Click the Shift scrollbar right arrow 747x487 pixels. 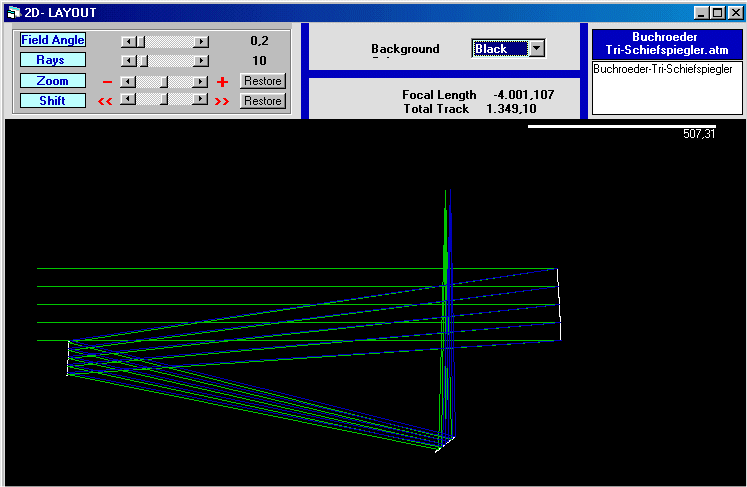tap(201, 99)
